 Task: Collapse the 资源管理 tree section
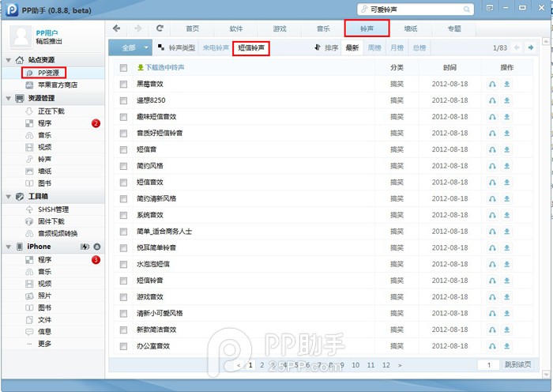[x=9, y=99]
